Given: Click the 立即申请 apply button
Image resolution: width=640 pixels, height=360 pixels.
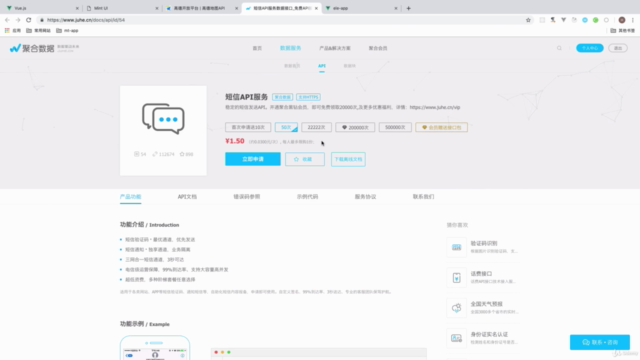Looking at the screenshot, I should [x=253, y=159].
